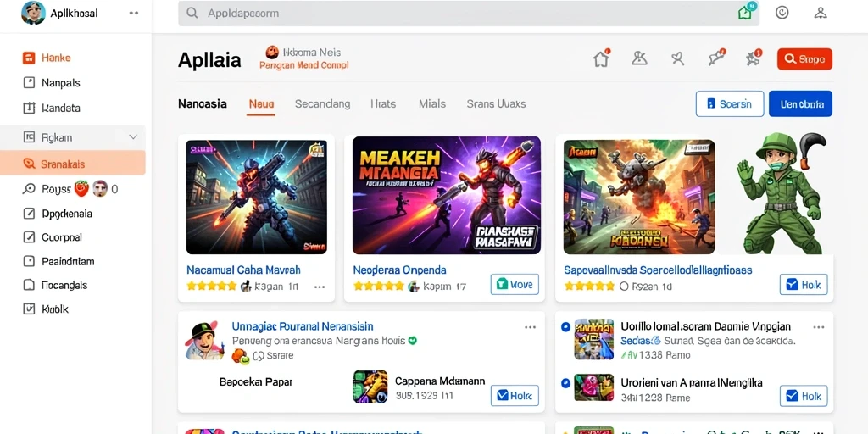Click the green soldier character illustration
Viewport: 868px width, 434px height.
click(x=782, y=193)
